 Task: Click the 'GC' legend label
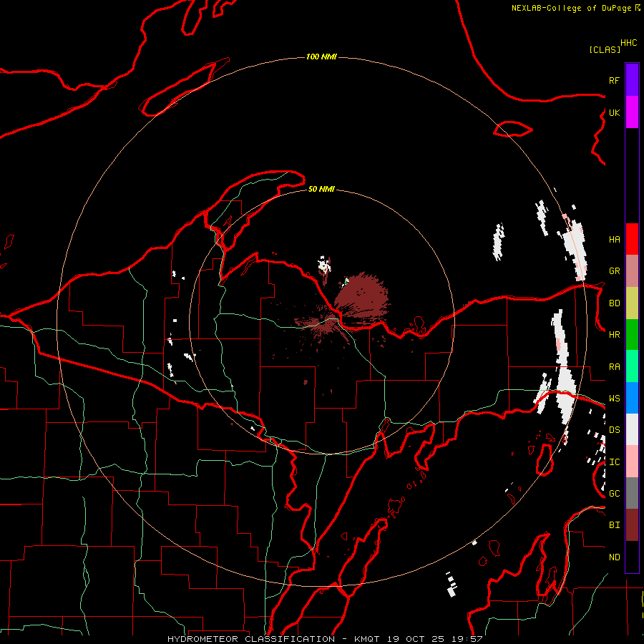point(614,494)
